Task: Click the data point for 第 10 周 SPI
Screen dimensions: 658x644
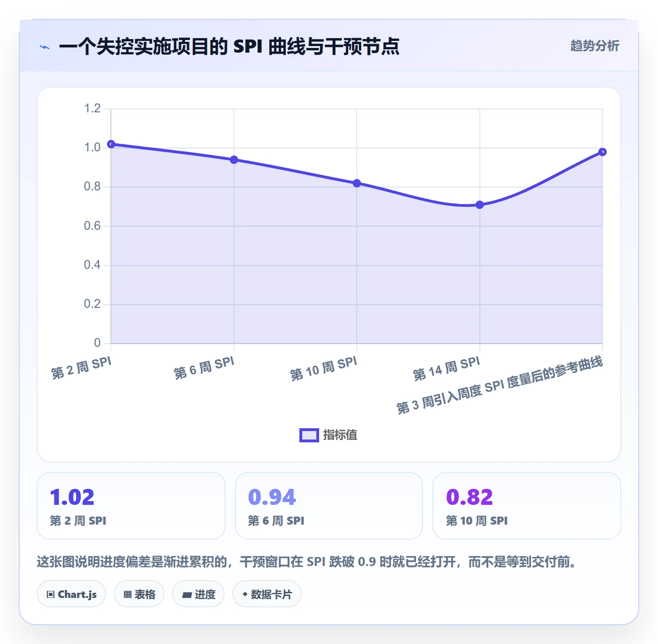Action: click(x=357, y=183)
